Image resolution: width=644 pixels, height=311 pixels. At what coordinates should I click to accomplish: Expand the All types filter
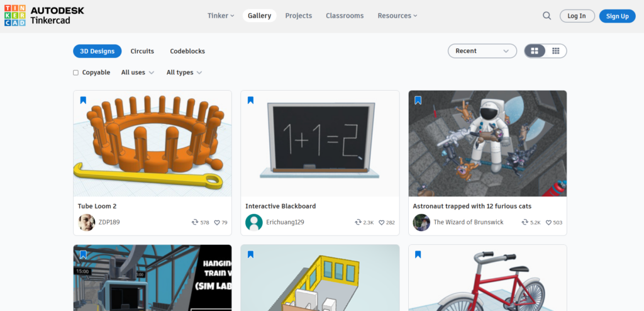[x=184, y=72]
